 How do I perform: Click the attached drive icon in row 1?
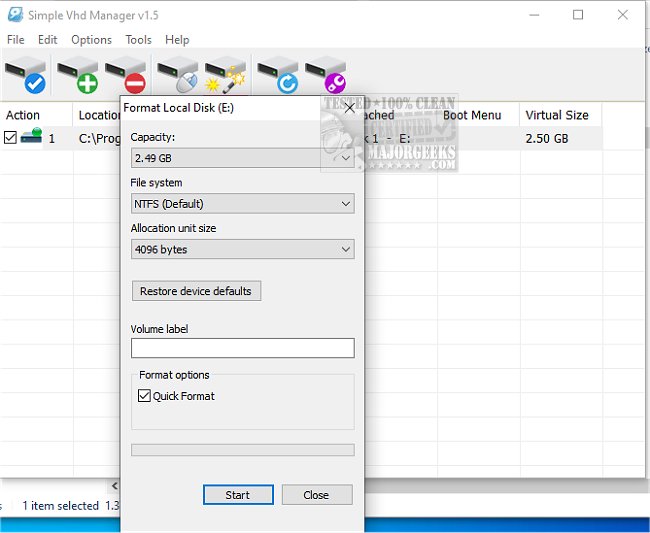click(x=32, y=136)
